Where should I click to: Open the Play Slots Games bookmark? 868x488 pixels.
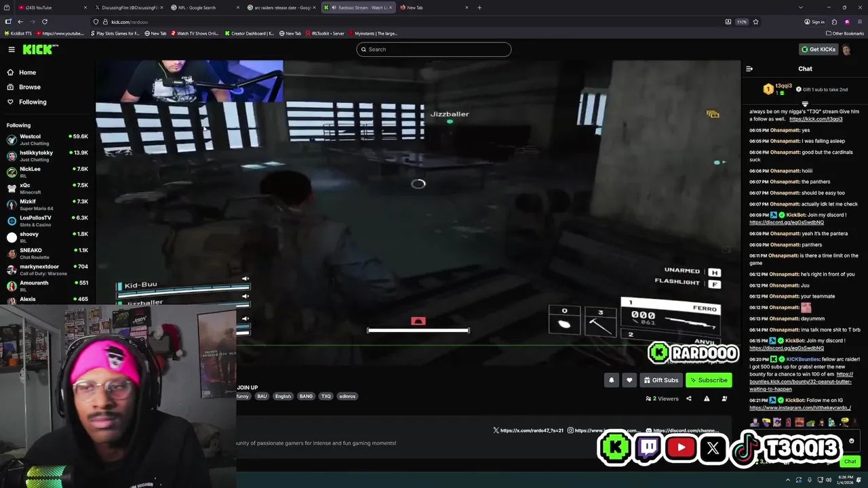coord(115,33)
